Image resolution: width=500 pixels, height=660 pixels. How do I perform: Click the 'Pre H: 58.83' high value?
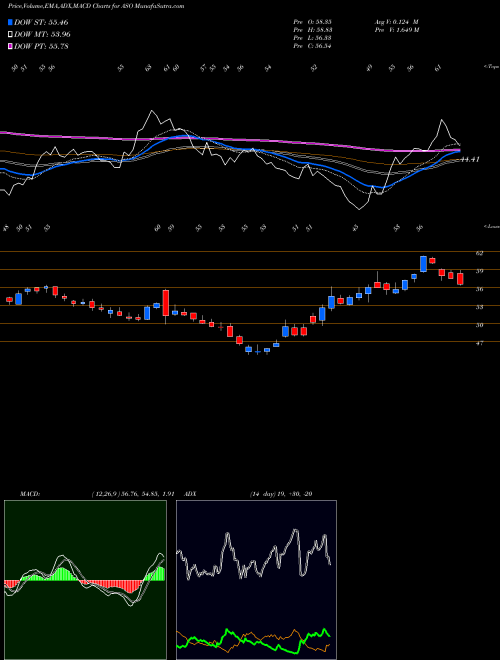click(x=313, y=30)
